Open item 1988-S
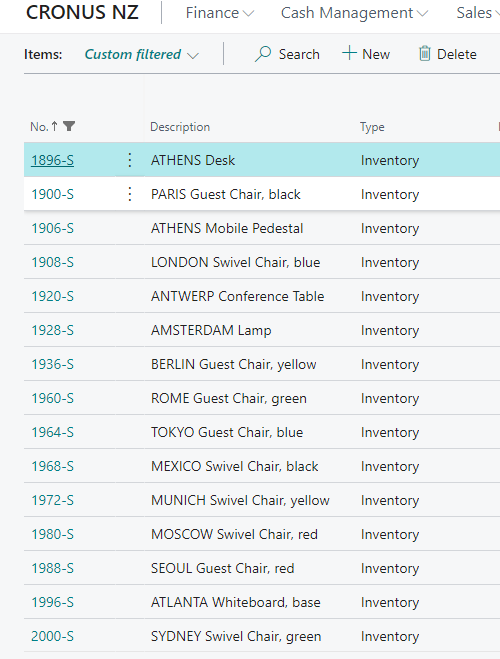 coord(53,569)
